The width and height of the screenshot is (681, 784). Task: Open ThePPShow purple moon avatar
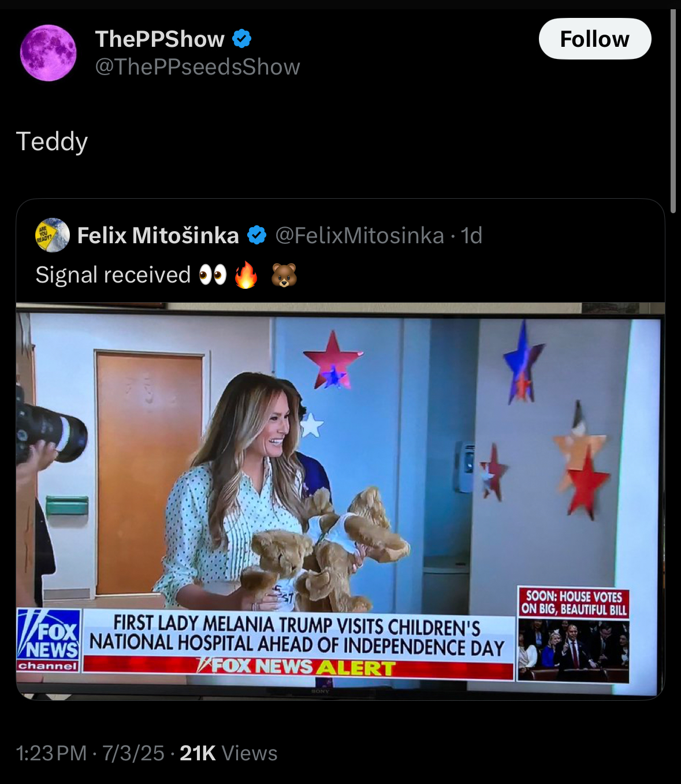[49, 53]
